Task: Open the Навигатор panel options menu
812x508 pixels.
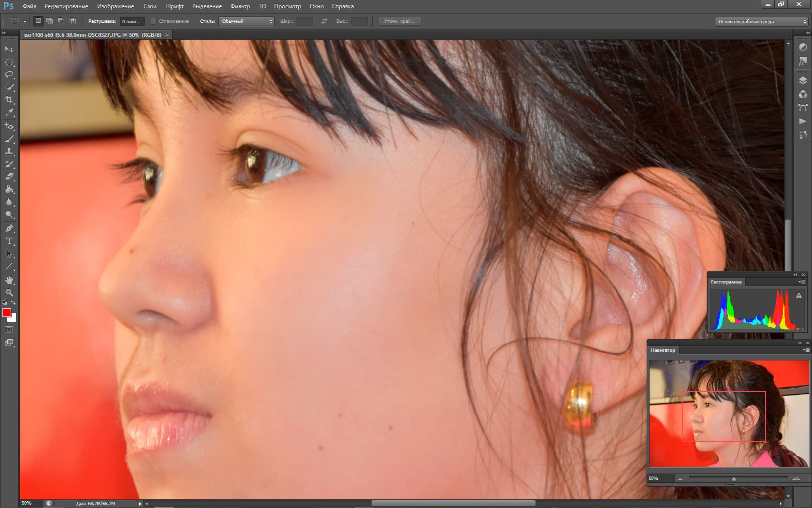Action: pos(806,350)
